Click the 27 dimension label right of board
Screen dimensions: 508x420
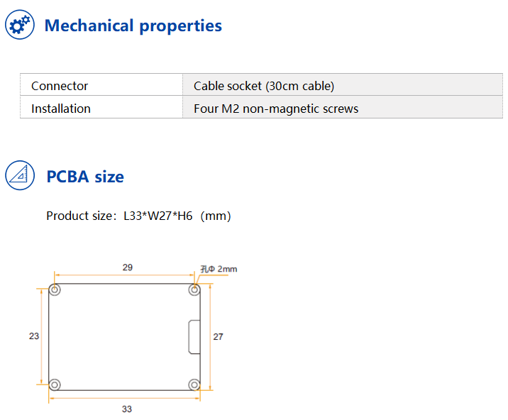218,337
